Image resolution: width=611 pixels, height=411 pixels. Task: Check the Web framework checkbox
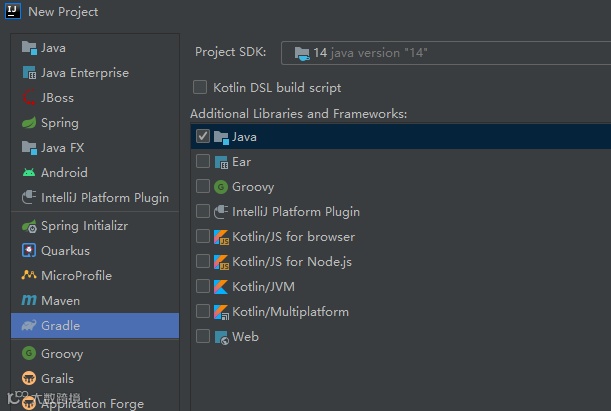point(203,335)
